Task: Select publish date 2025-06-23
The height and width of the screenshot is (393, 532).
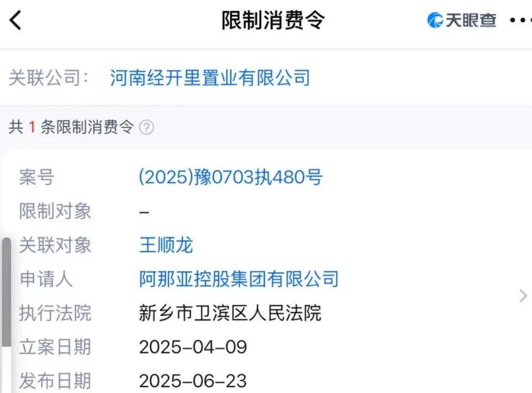Action: pos(193,380)
